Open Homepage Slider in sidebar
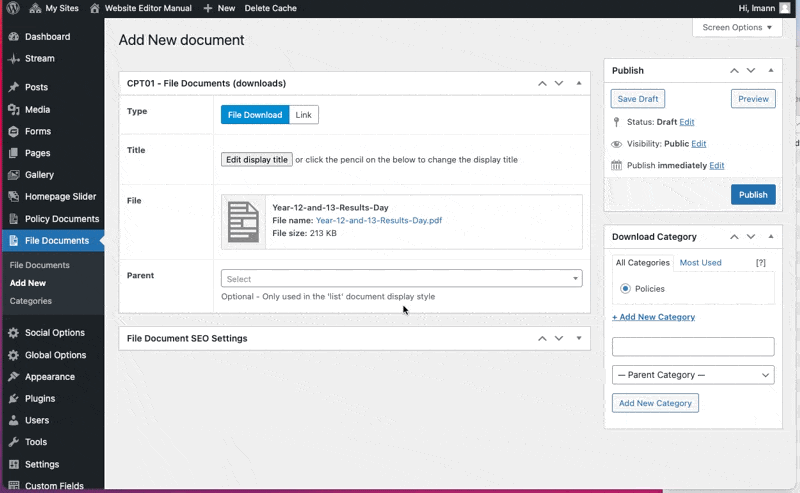The image size is (800, 493). [60, 197]
